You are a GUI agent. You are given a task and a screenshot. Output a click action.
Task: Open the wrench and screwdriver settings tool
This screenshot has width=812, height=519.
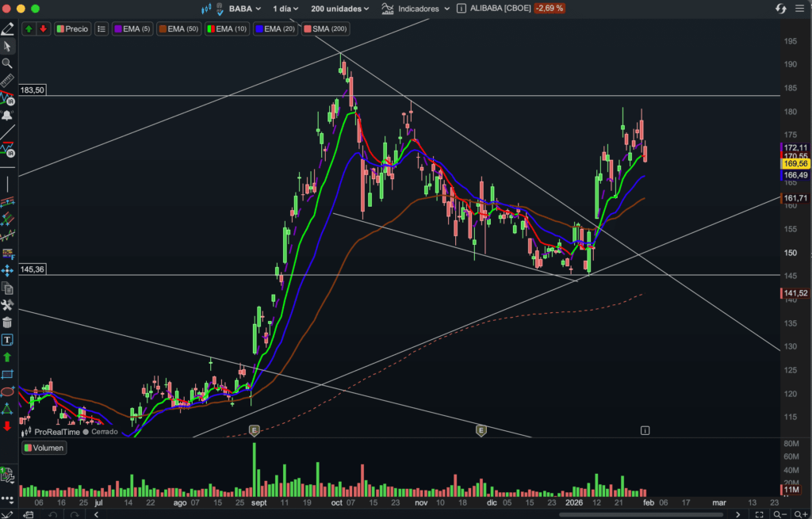coord(8,305)
